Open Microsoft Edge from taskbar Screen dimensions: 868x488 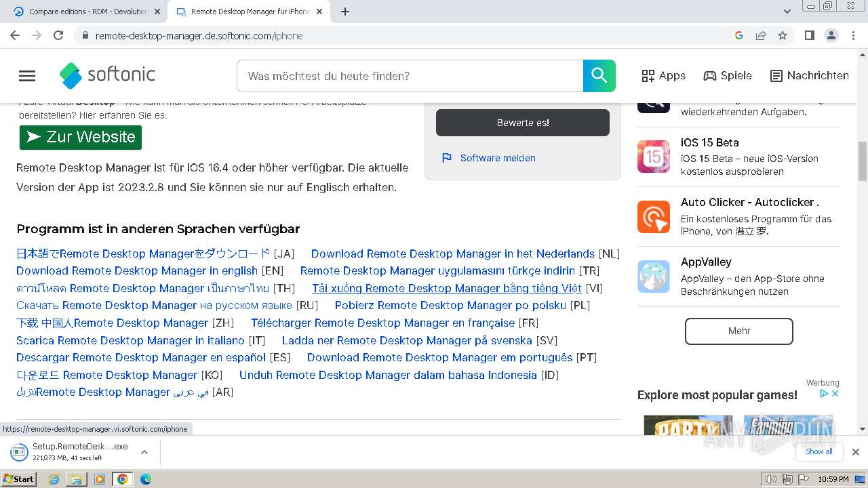[x=145, y=479]
